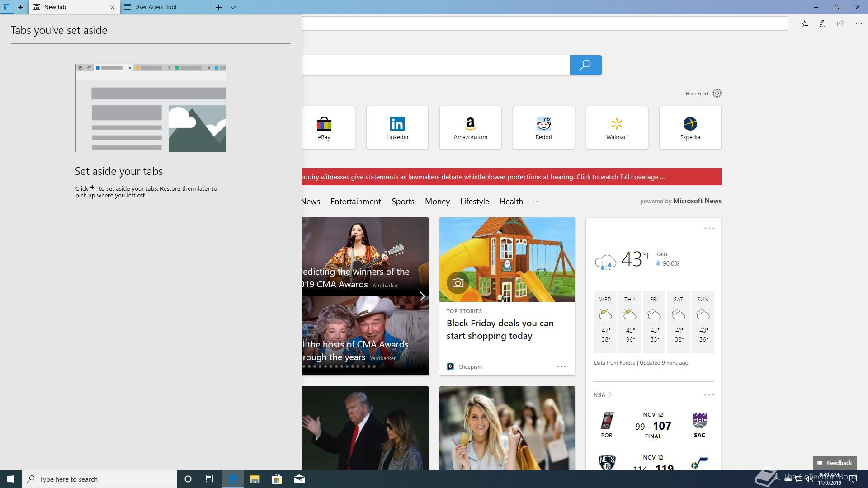Click the Cheapism source link
The image size is (868, 488).
tap(470, 367)
